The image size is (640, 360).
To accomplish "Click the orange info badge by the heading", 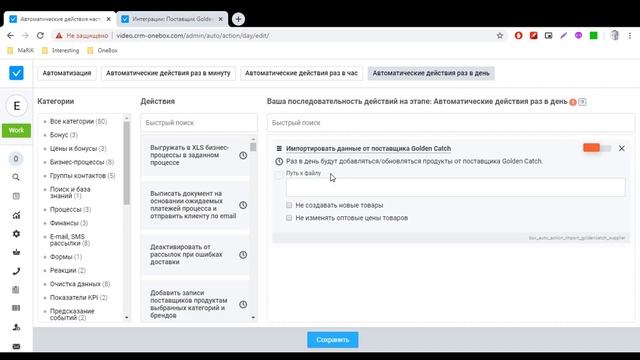I will pyautogui.click(x=573, y=102).
